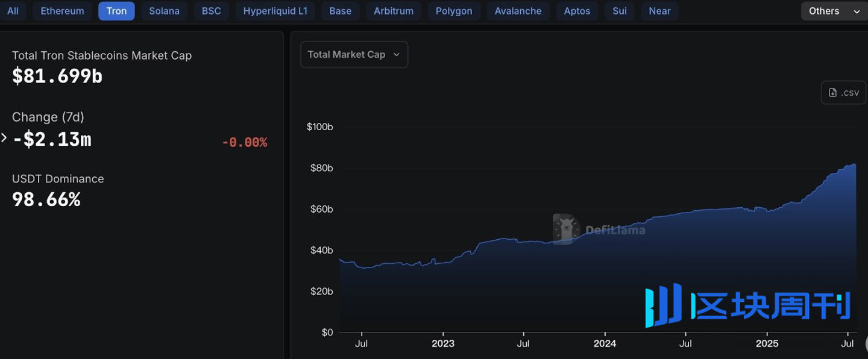Select the All chains tab

point(13,11)
